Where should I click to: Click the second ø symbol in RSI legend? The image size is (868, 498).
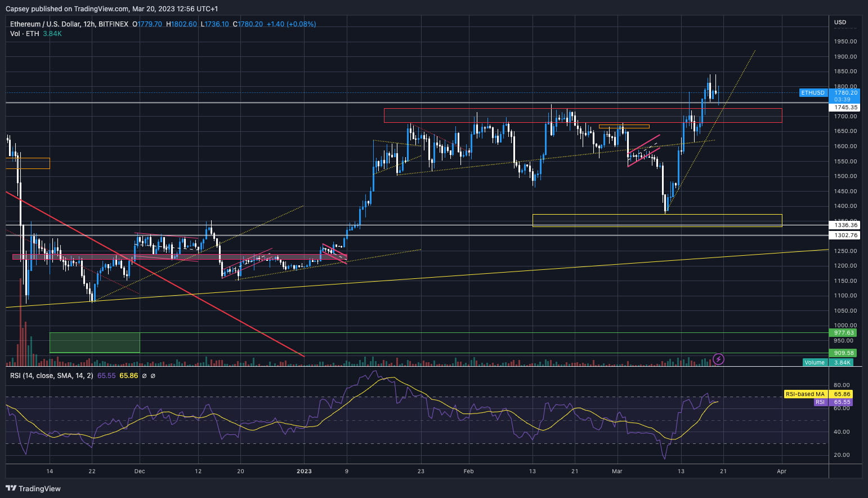(x=153, y=376)
